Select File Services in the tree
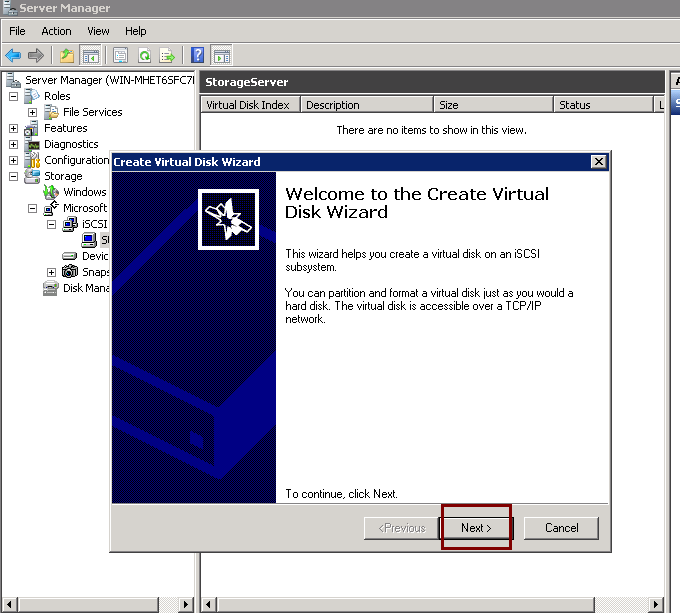The height and width of the screenshot is (613, 680). click(92, 113)
